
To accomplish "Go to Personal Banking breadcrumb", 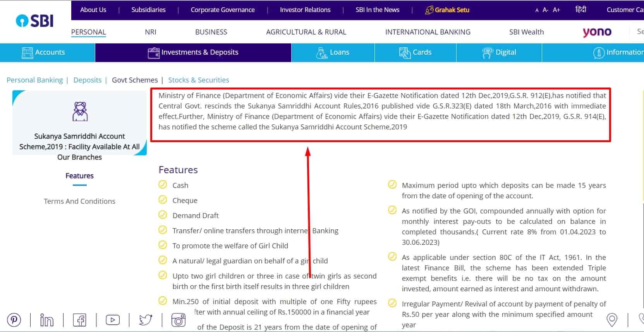I will click(x=34, y=80).
